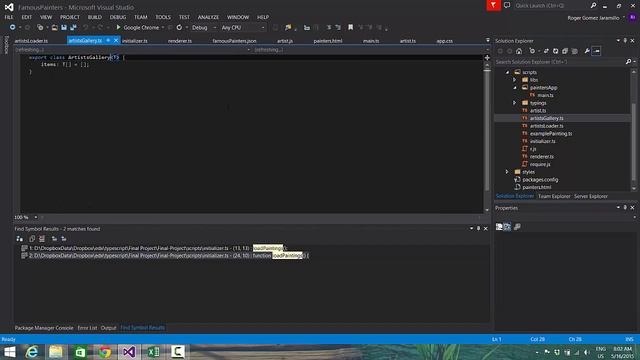Click the Save file icon in toolbar
Screen dimensions: 640x360
(64, 27)
